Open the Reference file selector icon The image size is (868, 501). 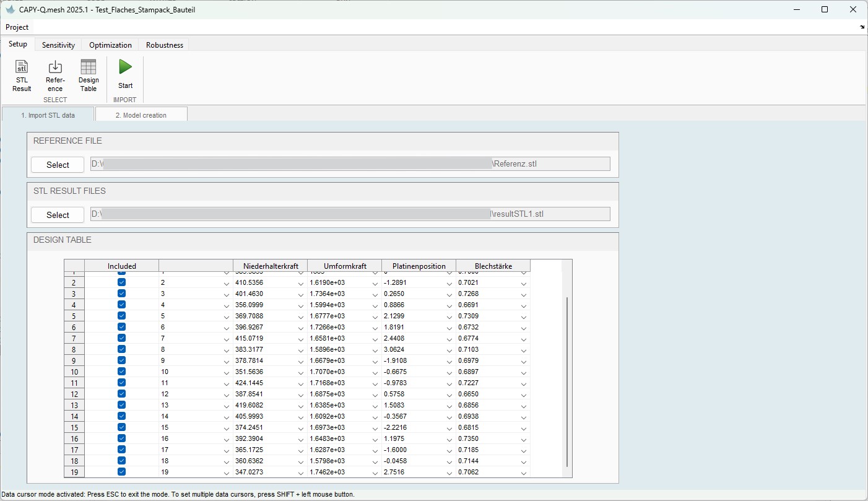pos(55,67)
